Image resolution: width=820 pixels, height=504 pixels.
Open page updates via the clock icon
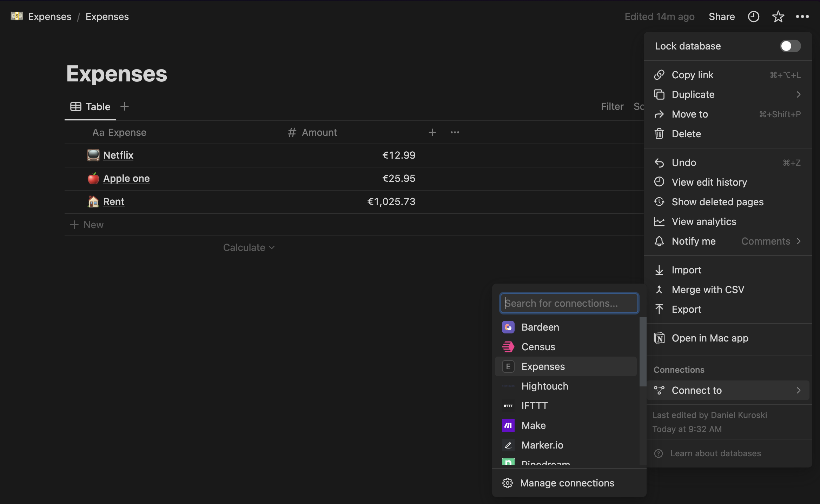[x=753, y=16]
